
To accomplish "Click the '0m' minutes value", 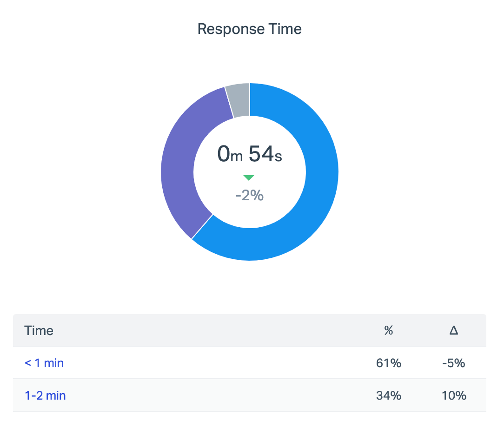I will [x=230, y=154].
